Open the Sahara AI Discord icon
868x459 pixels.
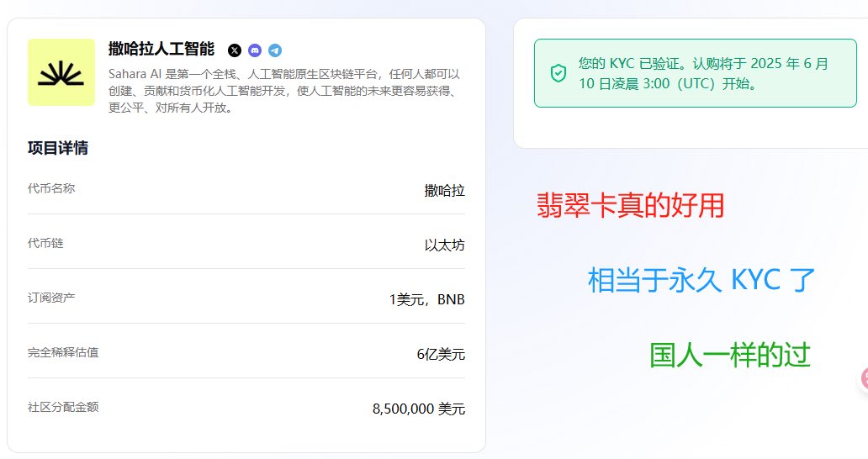[x=255, y=50]
